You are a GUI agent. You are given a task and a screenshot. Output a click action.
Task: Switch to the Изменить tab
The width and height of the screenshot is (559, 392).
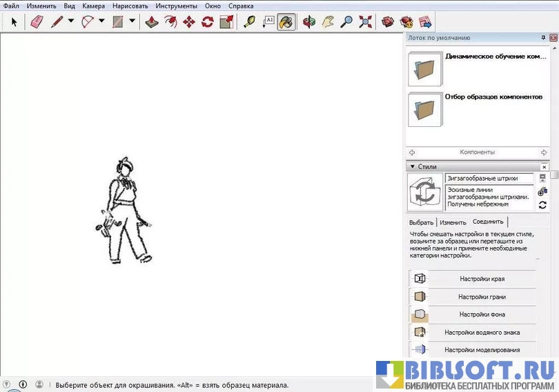pyautogui.click(x=453, y=222)
